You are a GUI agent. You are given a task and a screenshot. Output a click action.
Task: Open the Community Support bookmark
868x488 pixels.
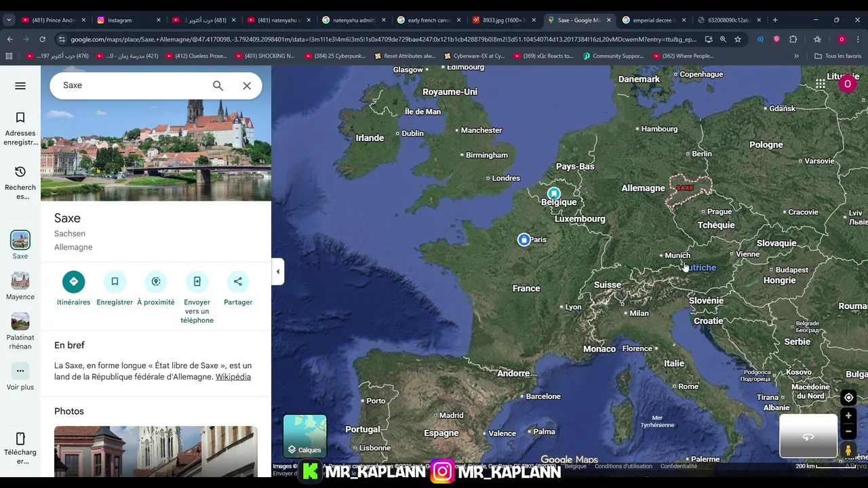(613, 56)
